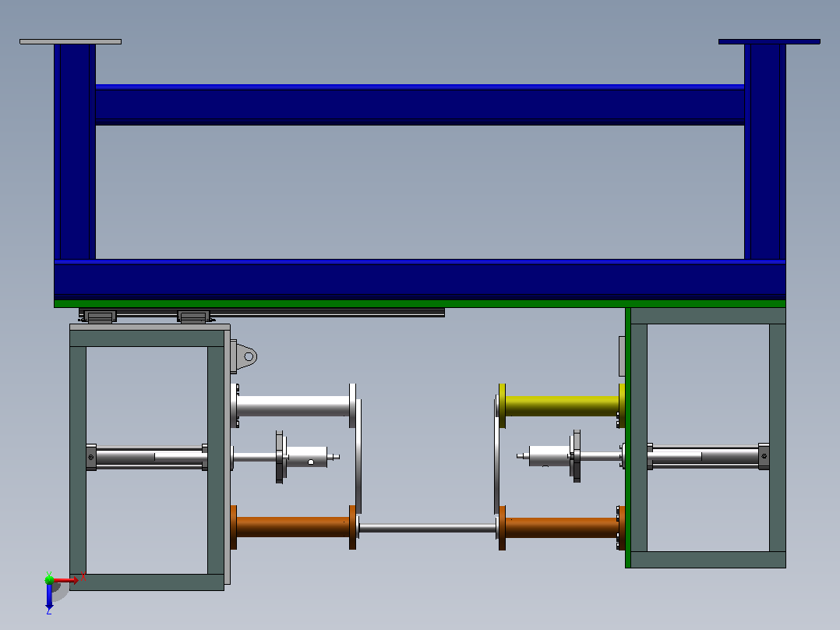The image size is (840, 630).
Task: Select the thin shaft connecting the orange rollers
Action: point(427,528)
